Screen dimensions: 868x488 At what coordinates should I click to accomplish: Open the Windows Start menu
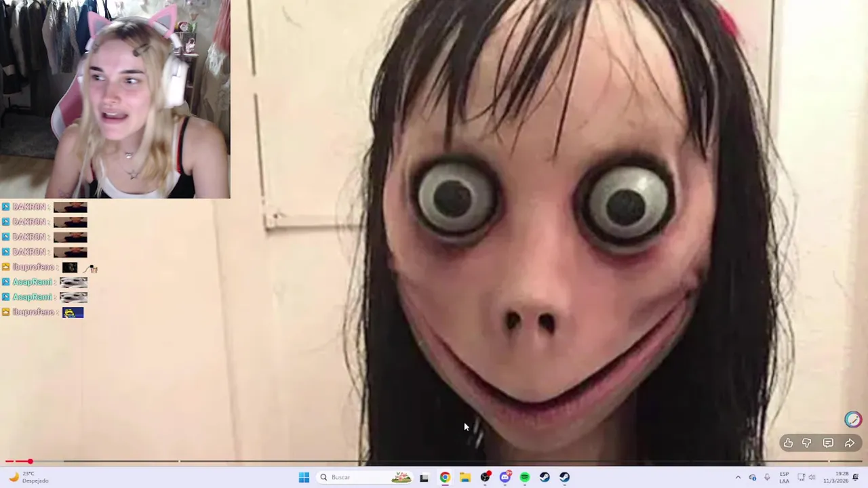pos(304,477)
